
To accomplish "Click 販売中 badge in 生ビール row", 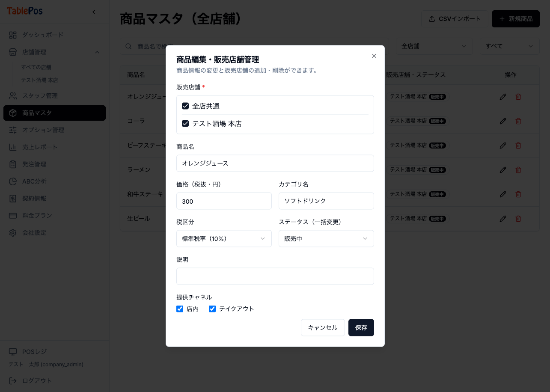I will (x=438, y=219).
